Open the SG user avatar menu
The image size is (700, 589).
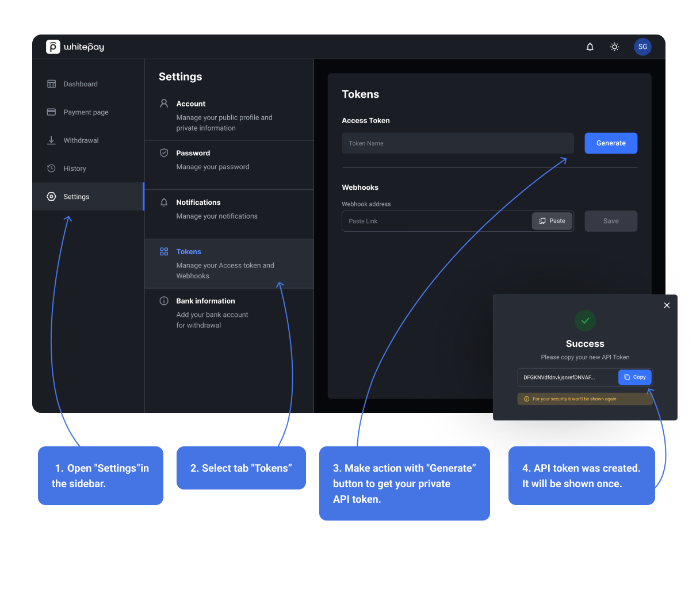(642, 47)
